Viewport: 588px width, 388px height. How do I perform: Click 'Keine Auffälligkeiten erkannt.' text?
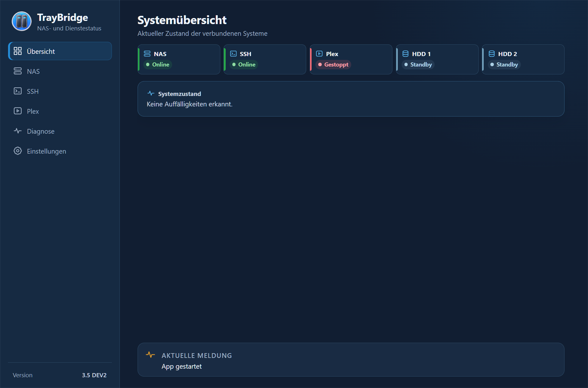click(189, 104)
